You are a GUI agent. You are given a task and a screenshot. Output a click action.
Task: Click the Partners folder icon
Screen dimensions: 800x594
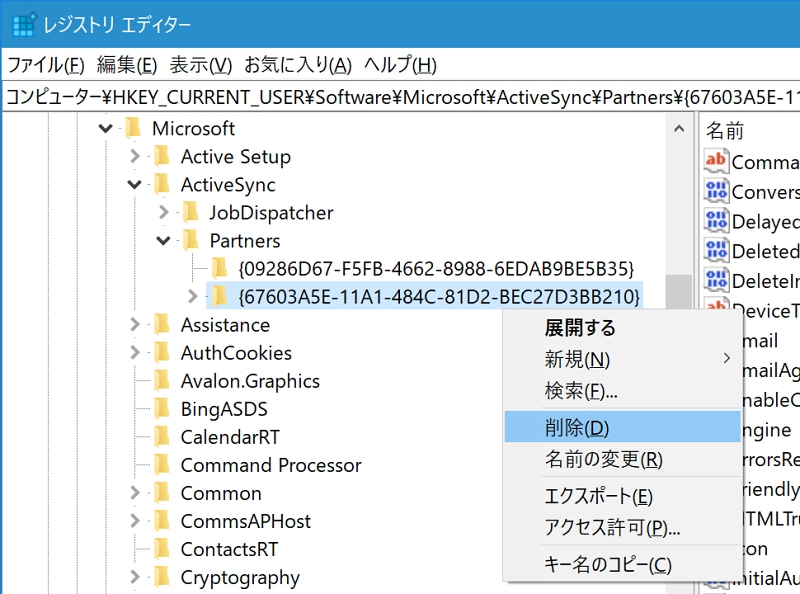coord(190,240)
